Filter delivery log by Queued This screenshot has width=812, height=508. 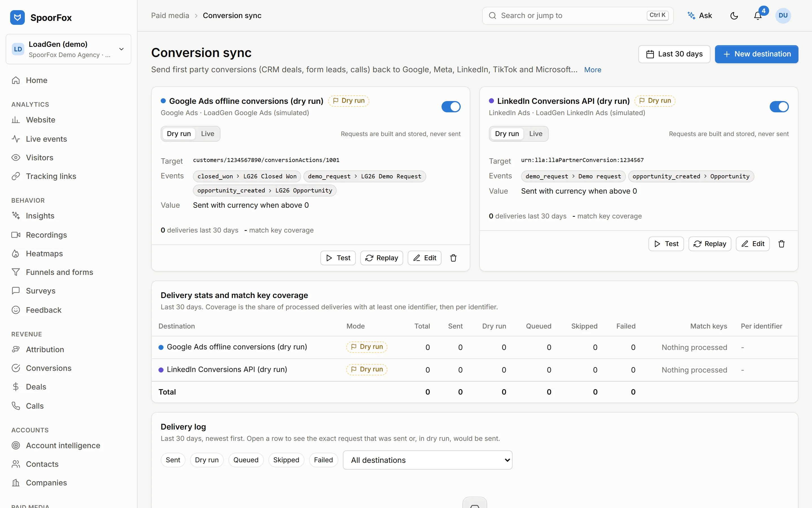pos(246,460)
